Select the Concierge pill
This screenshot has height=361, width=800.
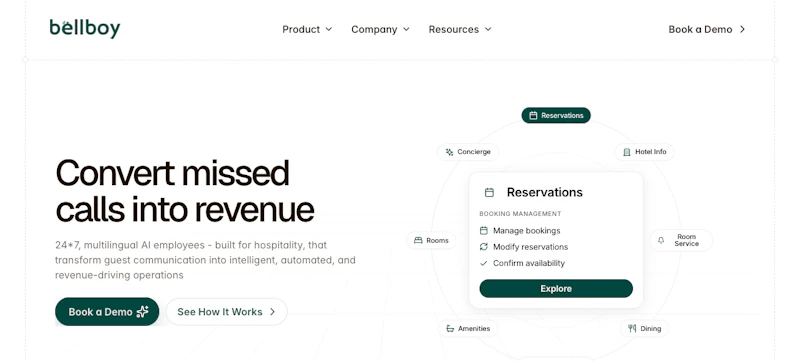468,152
